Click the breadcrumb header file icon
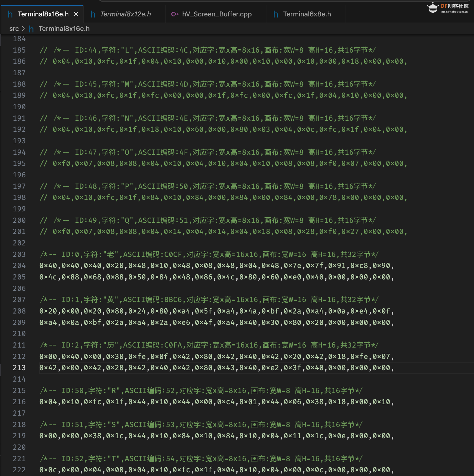 (x=31, y=29)
